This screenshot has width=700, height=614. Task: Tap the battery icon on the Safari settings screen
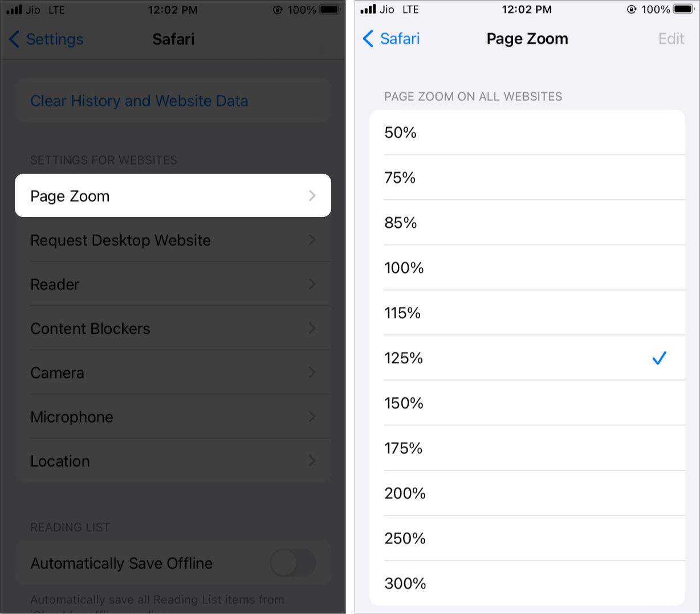click(329, 10)
